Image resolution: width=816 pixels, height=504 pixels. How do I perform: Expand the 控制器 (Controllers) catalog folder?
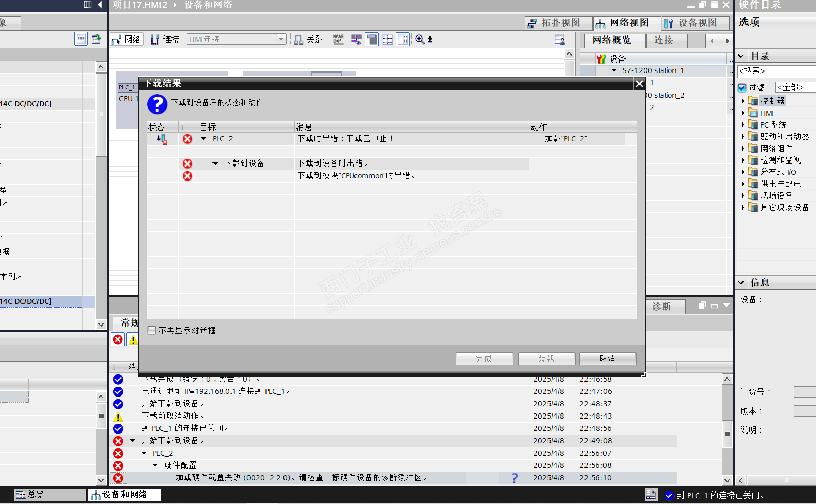pos(743,101)
